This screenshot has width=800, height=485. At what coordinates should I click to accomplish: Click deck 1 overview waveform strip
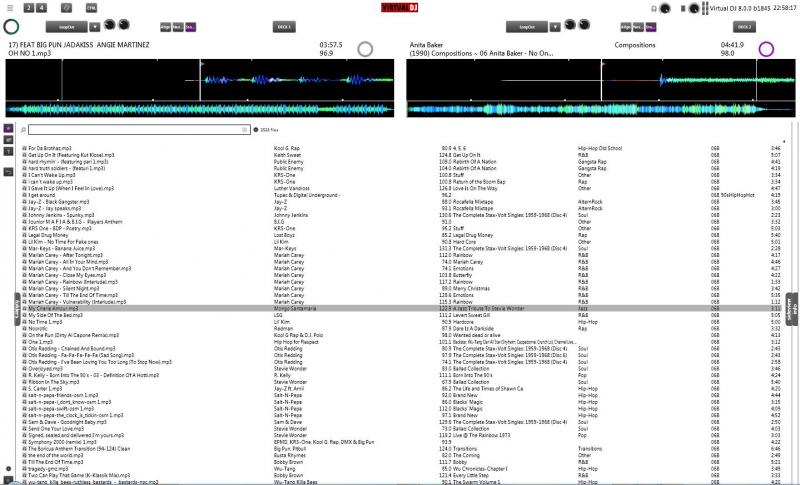(199, 109)
